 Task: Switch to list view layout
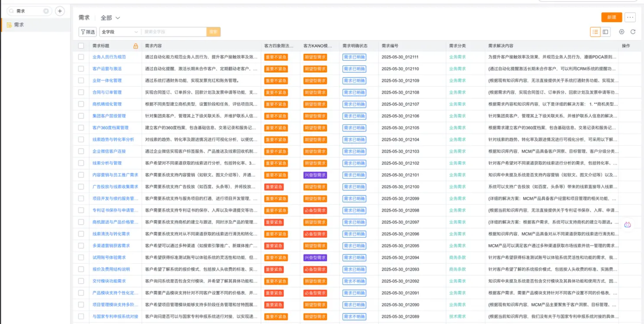pos(595,32)
